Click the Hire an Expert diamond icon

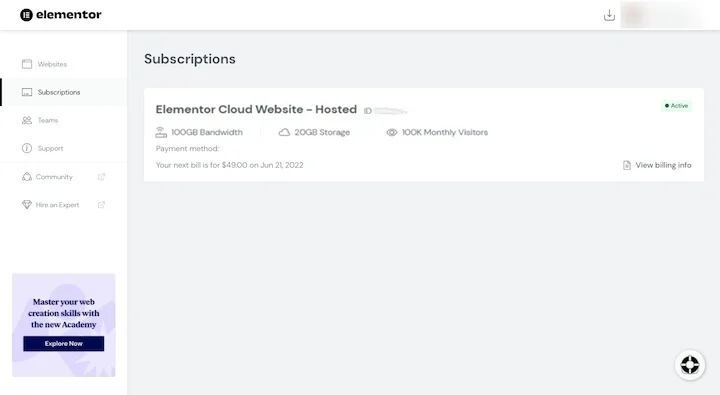(27, 205)
